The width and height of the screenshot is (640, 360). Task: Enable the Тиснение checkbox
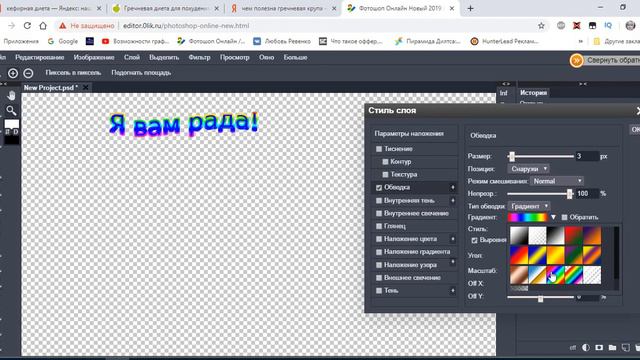tap(379, 149)
